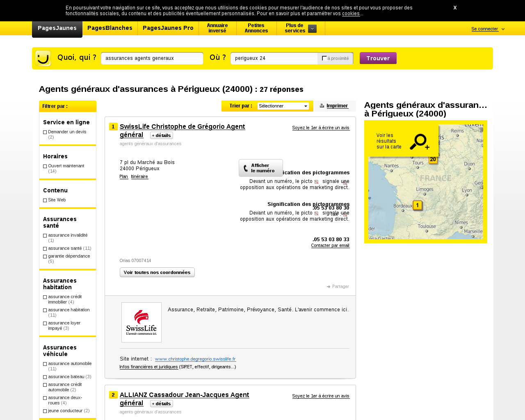Open Petites Annonces

[x=256, y=28]
